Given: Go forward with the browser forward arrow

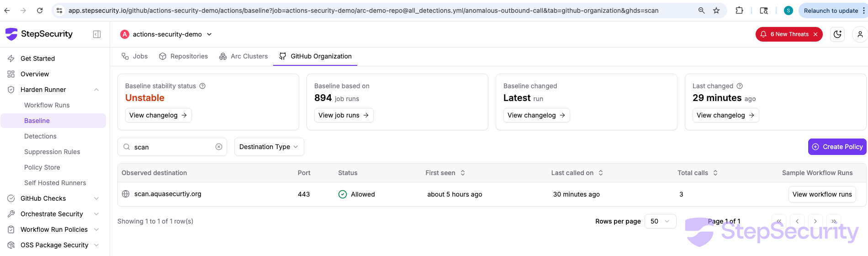Looking at the screenshot, I should [x=23, y=11].
